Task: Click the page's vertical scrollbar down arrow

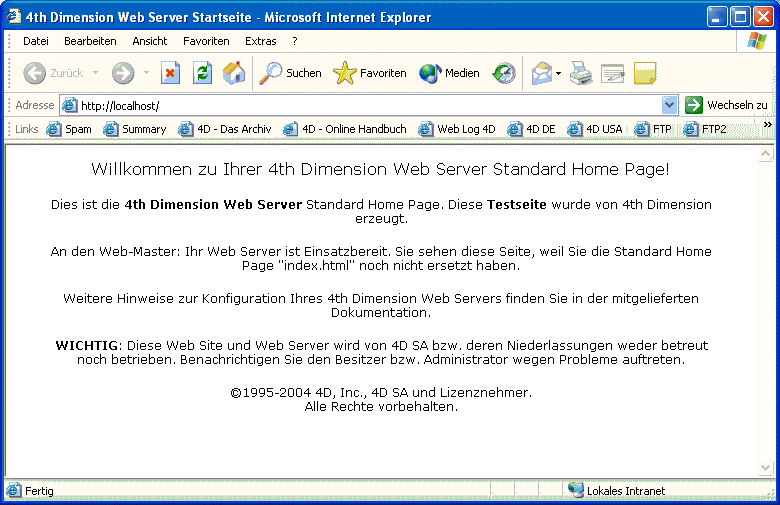Action: (x=766, y=468)
